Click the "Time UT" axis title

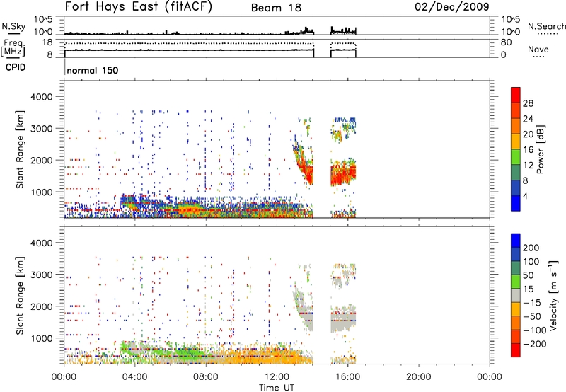(x=277, y=388)
